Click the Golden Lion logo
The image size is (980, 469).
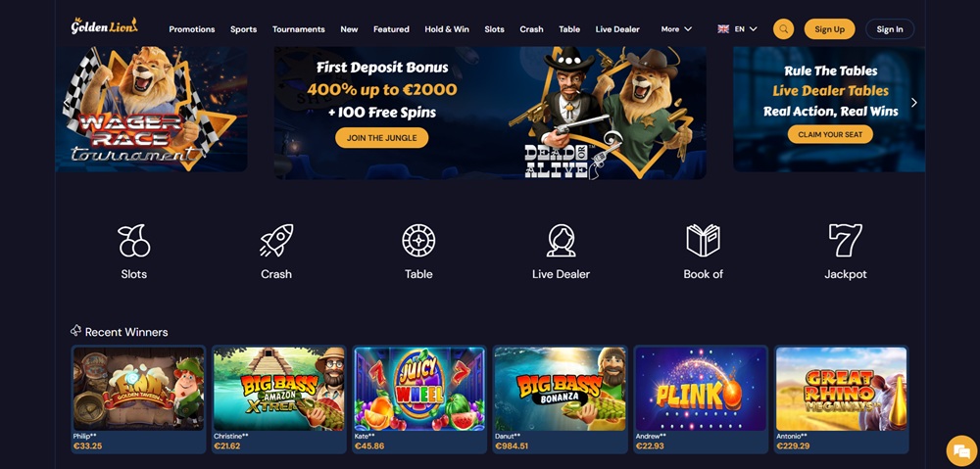tap(104, 26)
